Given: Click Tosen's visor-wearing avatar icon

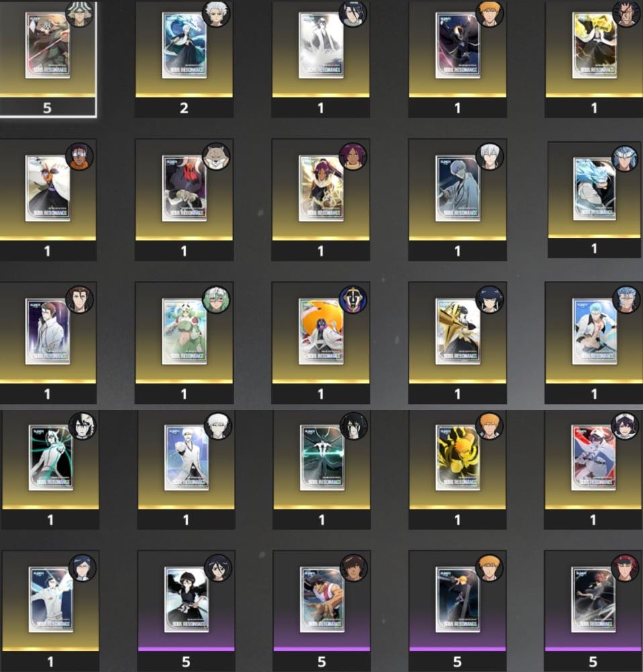Looking at the screenshot, I should click(79, 157).
